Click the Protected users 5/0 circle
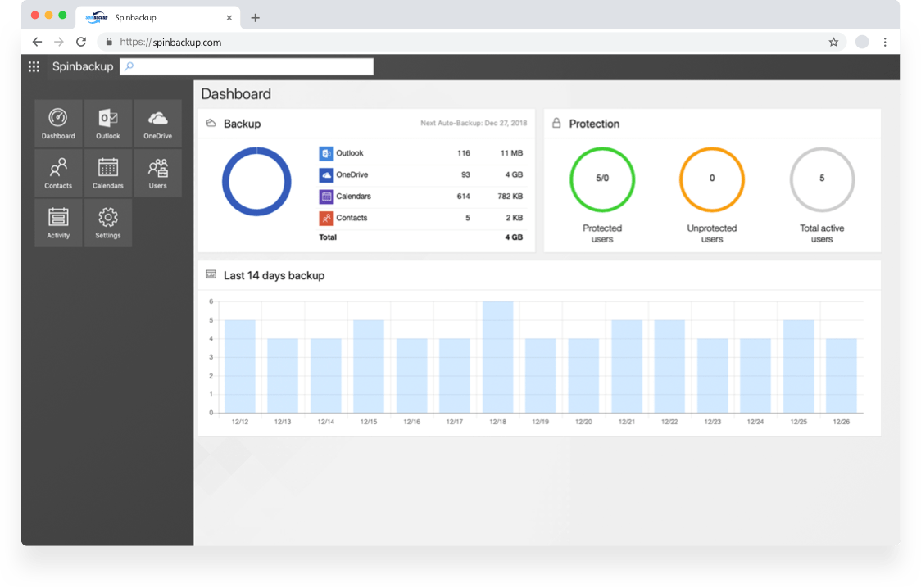The height and width of the screenshot is (588, 921). (602, 179)
